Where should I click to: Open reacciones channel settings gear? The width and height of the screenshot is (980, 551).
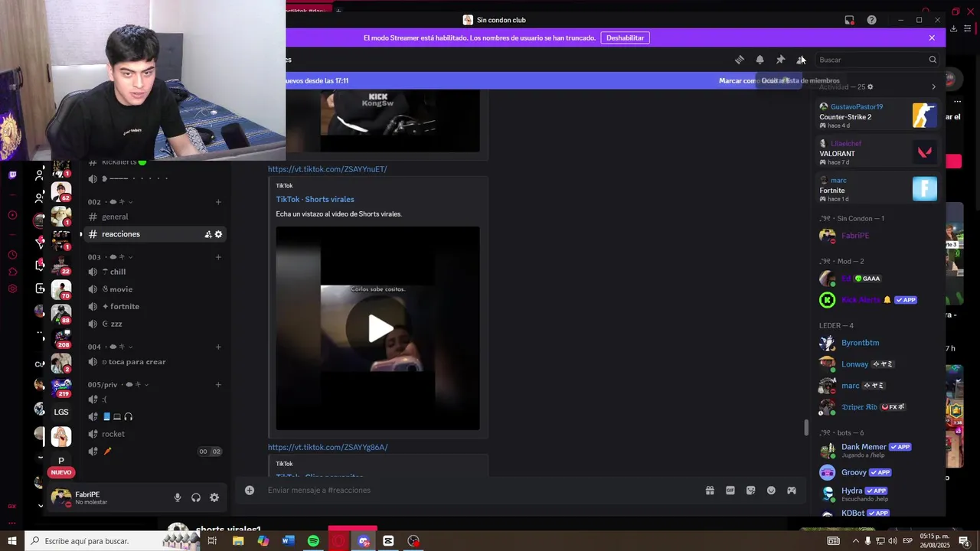click(218, 234)
